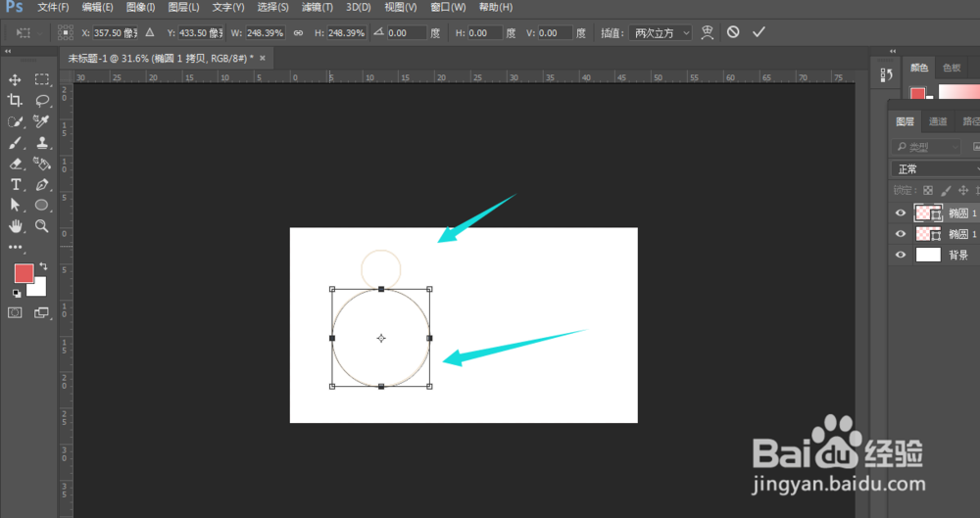
Task: Select the Clone Stamp tool
Action: (x=42, y=143)
